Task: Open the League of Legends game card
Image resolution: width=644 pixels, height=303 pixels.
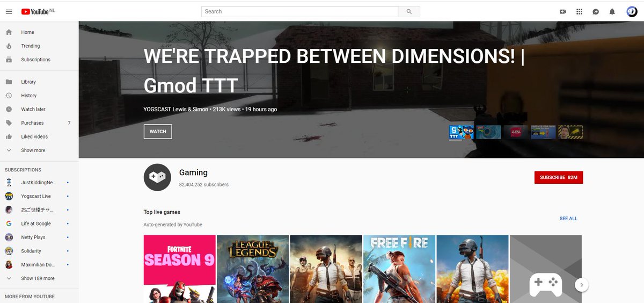Action: [x=253, y=269]
